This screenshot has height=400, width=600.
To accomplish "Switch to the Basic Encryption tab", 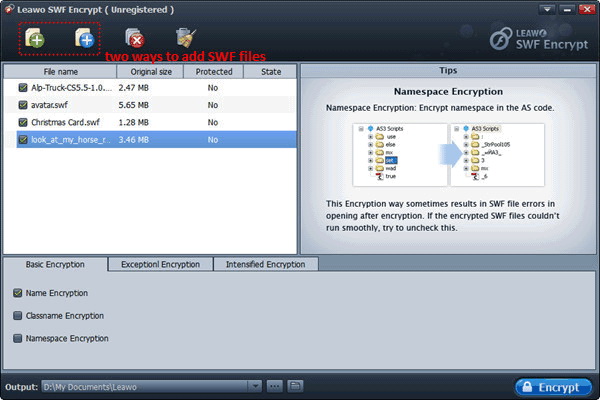I will [x=55, y=264].
